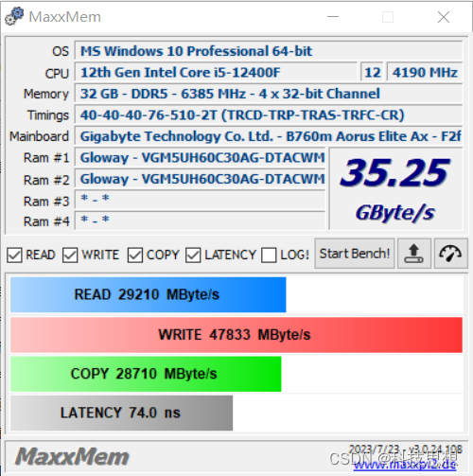
Task: Click the Ram #1 Gloway module field
Action: click(x=200, y=157)
